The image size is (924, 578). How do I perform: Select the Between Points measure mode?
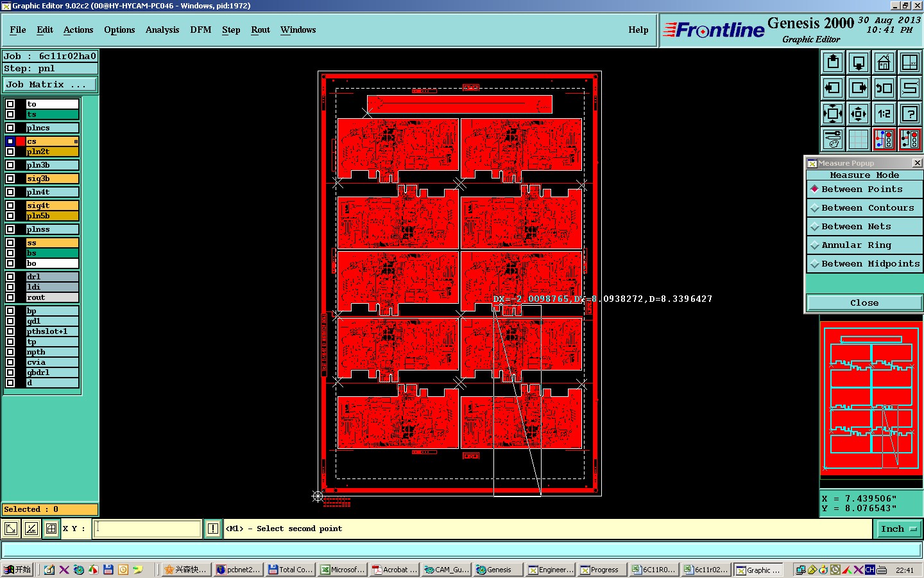coord(864,189)
